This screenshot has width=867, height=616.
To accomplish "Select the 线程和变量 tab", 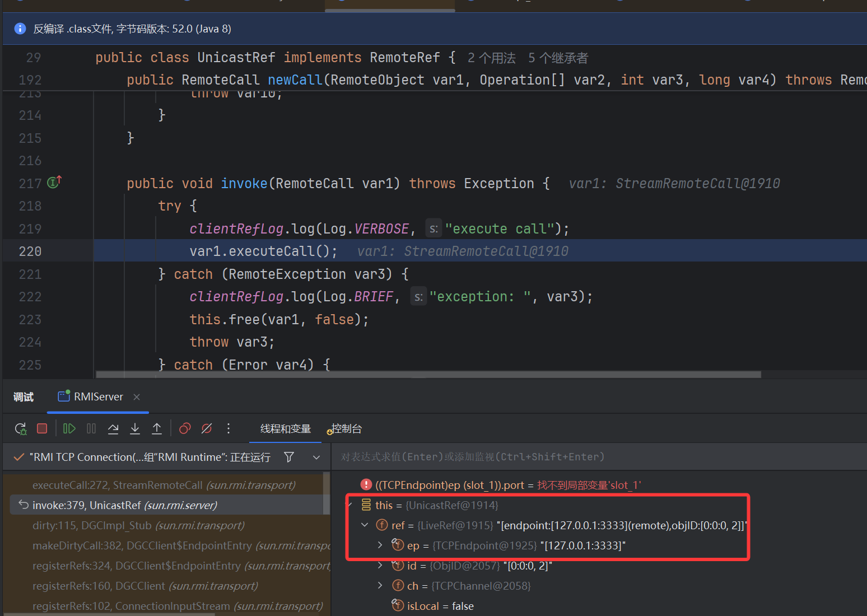I will (x=286, y=429).
